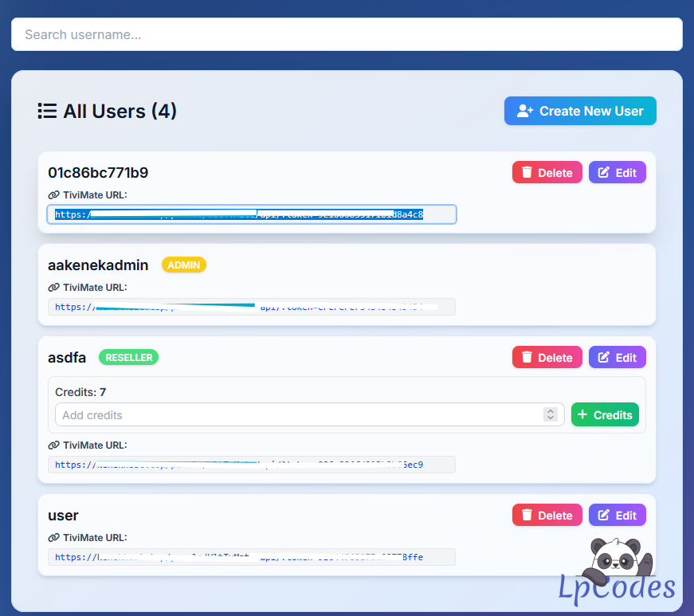Viewport: 694px width, 616px height.
Task: Click the ADMIN badge next to aakenekadmin
Action: pos(184,265)
